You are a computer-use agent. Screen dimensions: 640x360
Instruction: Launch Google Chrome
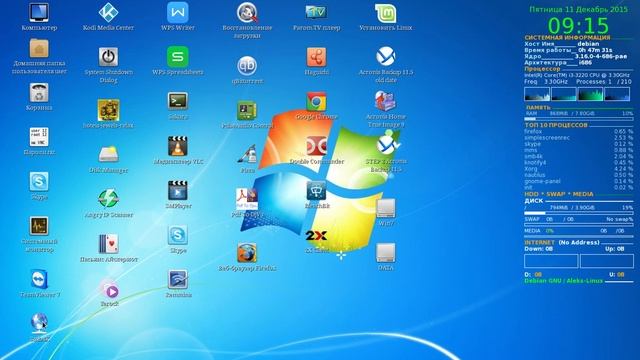pos(317,102)
